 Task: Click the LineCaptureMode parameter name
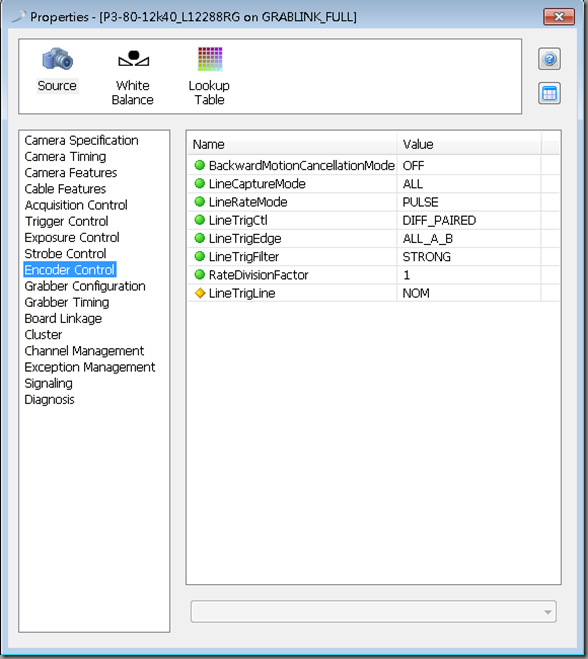coord(257,184)
